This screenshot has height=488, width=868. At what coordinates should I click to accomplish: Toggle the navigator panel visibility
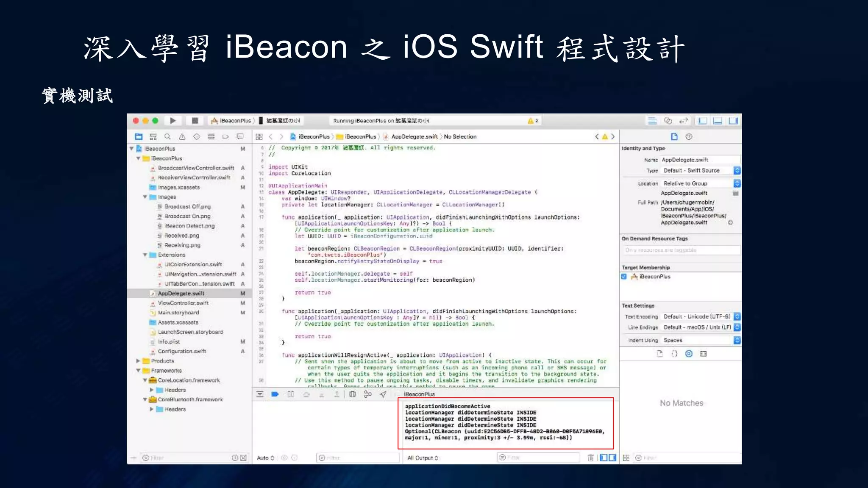(x=702, y=121)
